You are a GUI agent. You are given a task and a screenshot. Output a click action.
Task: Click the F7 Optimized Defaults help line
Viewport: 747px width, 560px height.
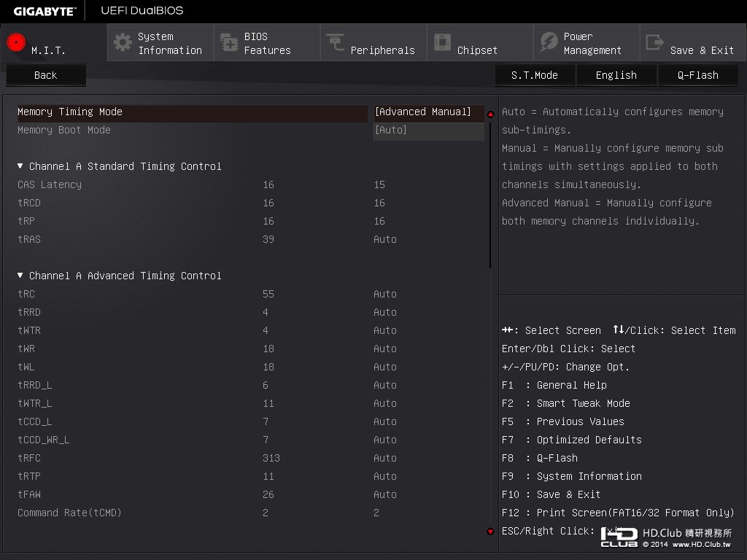point(572,440)
